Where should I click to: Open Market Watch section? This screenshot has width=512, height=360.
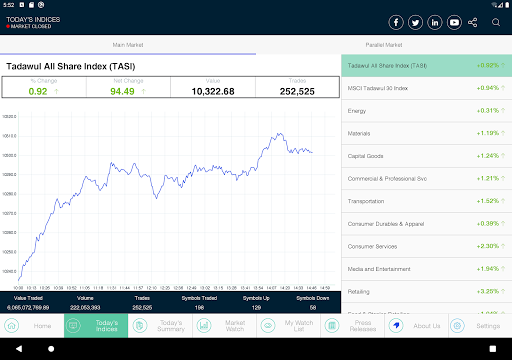224,326
